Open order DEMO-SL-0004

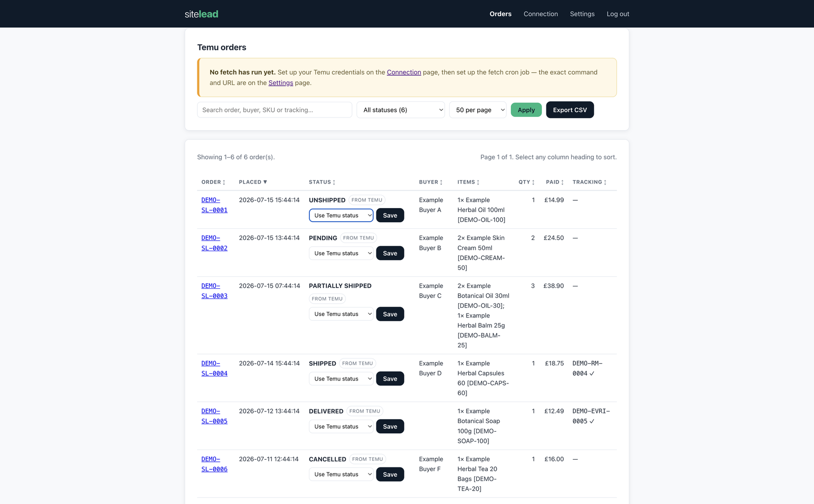[214, 368]
